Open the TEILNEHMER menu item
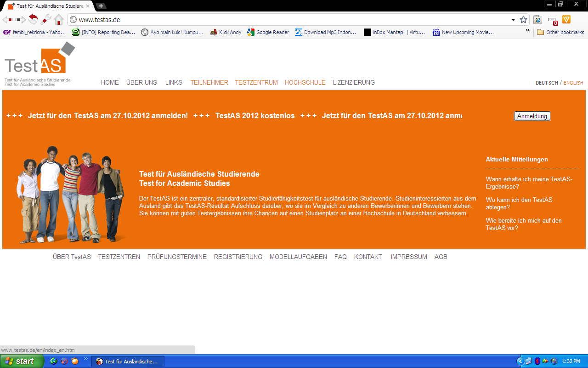Screen dimensions: 588x368 tap(209, 83)
